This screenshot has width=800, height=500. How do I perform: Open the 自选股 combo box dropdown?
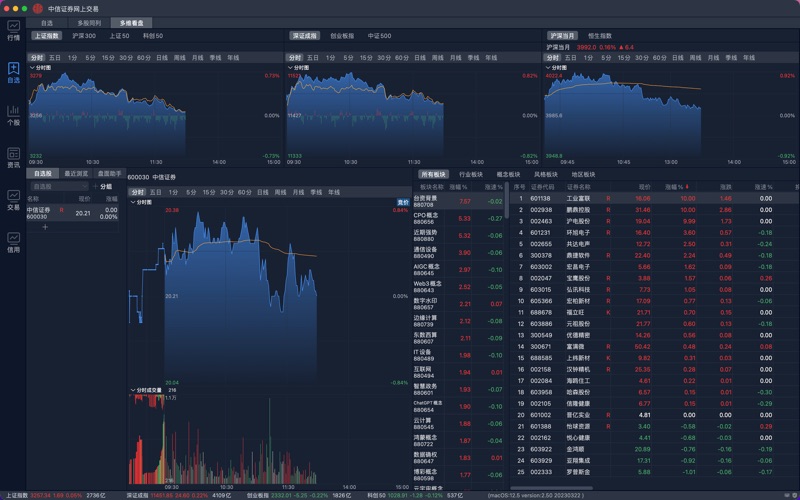point(84,187)
